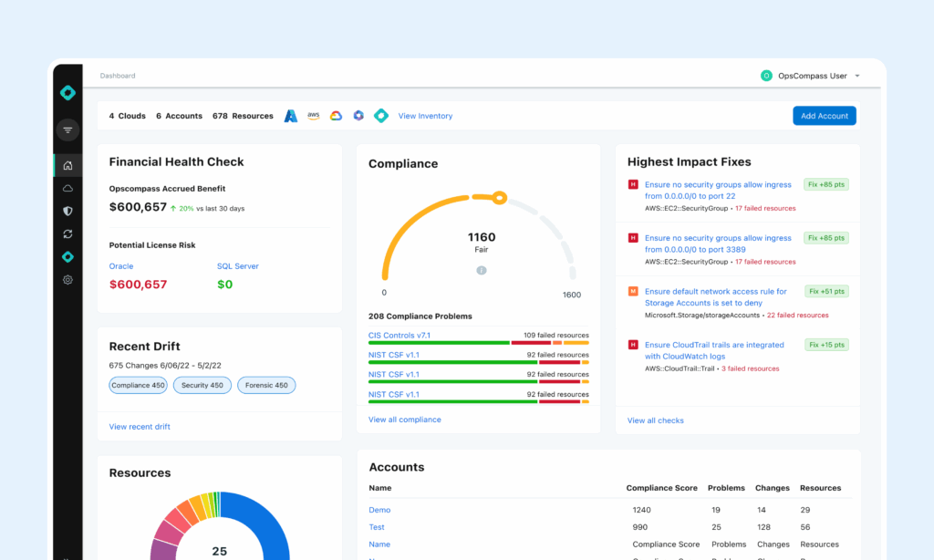The width and height of the screenshot is (934, 560).
Task: Click the 17 failed resources text for port 22
Action: 765,209
